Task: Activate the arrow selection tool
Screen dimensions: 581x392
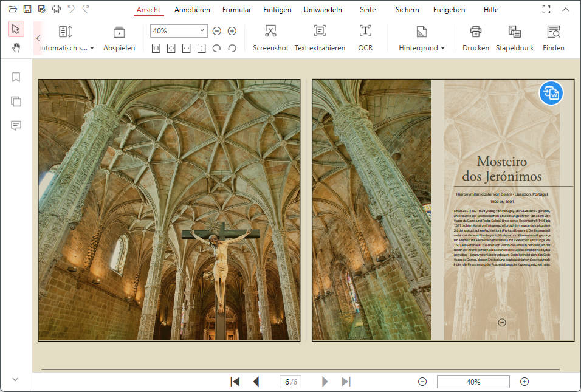Action: tap(16, 29)
